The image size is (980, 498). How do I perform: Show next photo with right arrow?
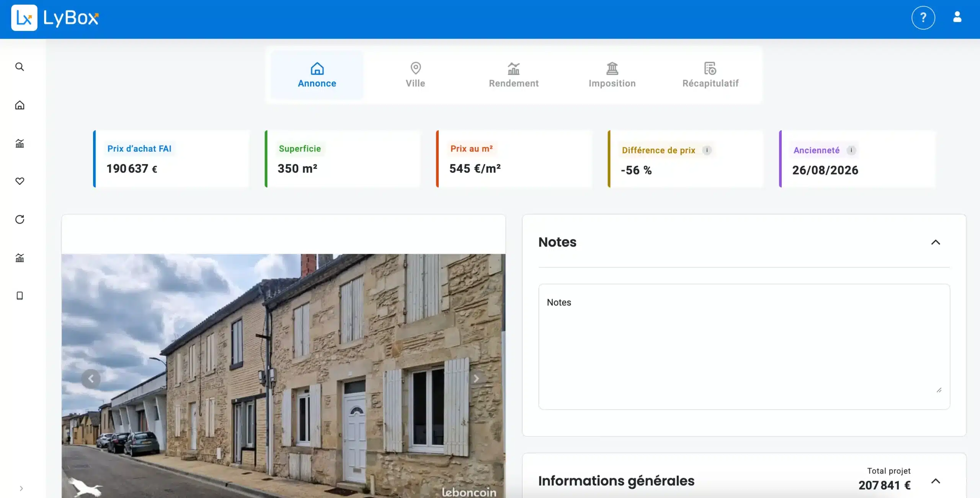476,379
